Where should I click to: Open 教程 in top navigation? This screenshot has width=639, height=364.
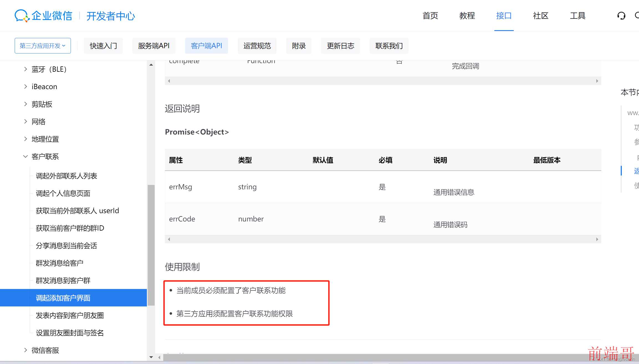(x=467, y=16)
